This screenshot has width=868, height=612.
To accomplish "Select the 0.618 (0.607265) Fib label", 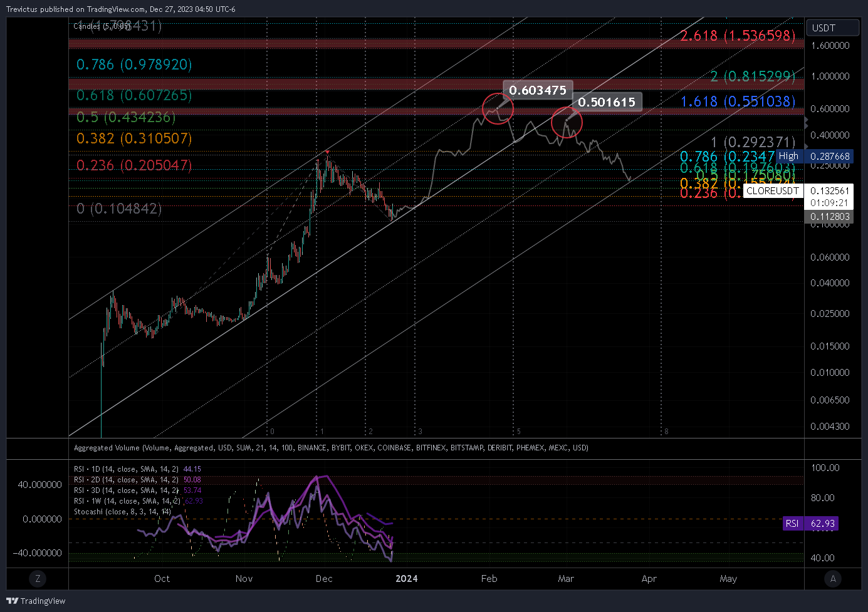I will (134, 95).
